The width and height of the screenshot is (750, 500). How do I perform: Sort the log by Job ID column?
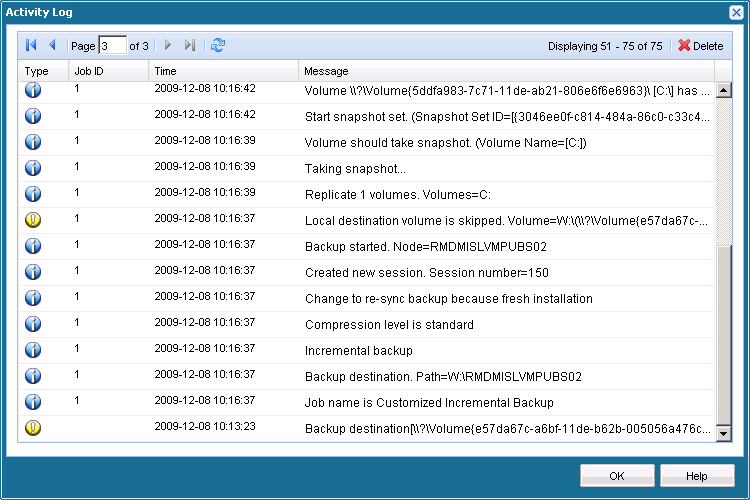click(x=109, y=71)
